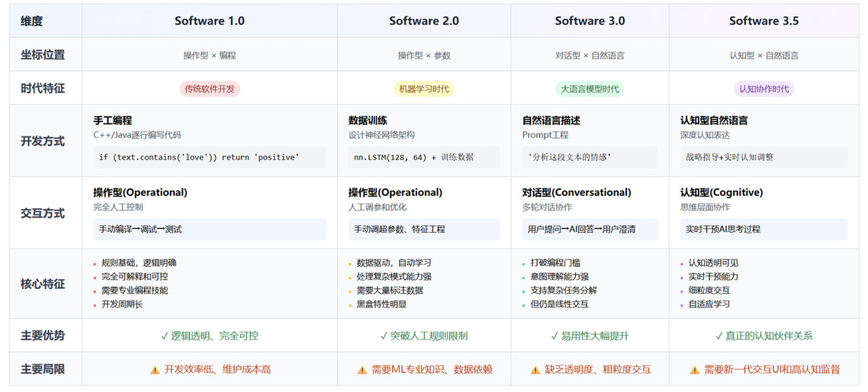Click checkmark next to 易用性大幅提升
868x392 pixels.
pyautogui.click(x=555, y=336)
